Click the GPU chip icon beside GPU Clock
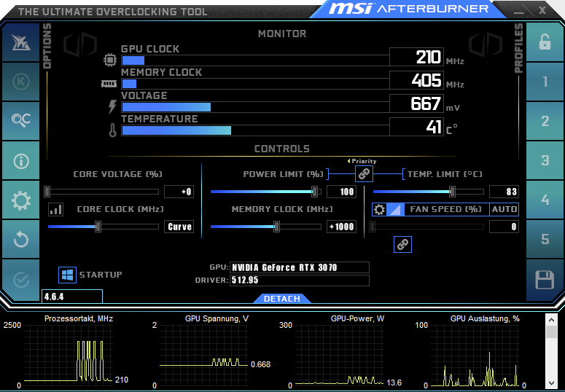This screenshot has width=565, height=392. tap(110, 60)
